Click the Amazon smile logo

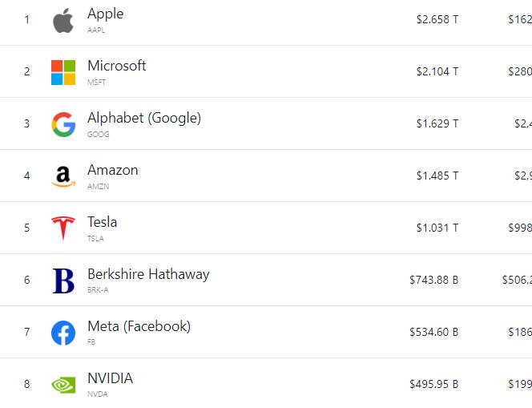[63, 176]
